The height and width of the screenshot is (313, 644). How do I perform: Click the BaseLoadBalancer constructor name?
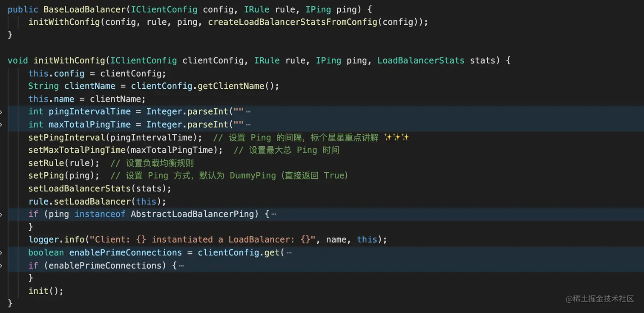85,9
